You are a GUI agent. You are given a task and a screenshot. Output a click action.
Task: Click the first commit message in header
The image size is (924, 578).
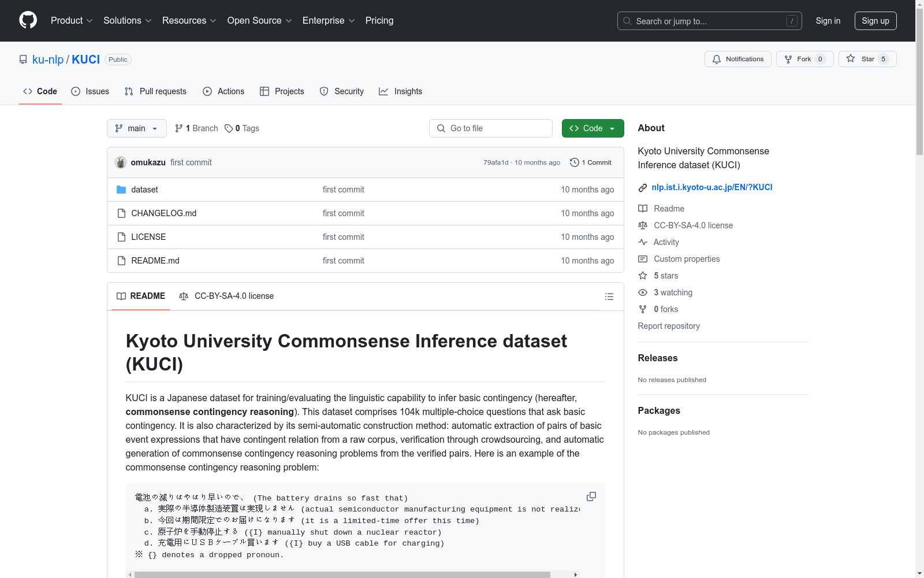click(191, 162)
